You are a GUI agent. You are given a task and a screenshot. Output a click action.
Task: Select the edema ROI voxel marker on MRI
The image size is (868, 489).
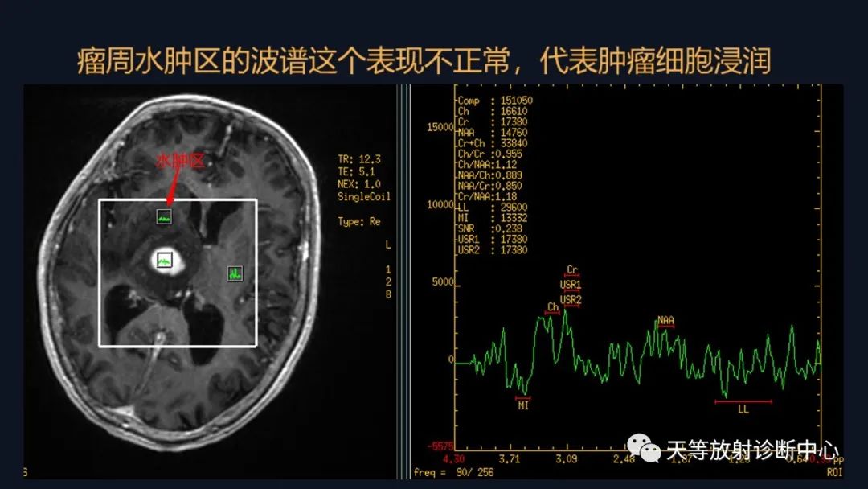coord(164,215)
